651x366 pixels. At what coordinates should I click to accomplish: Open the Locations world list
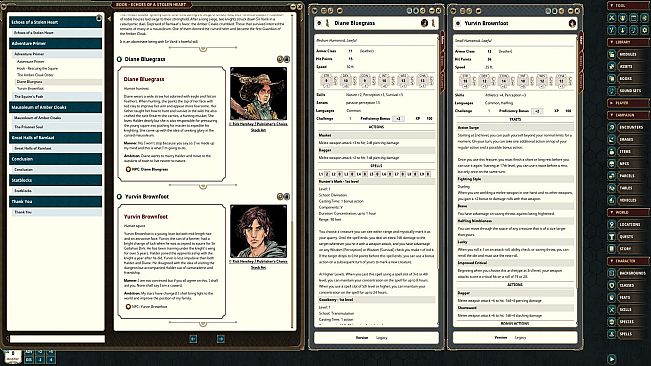coord(627,224)
